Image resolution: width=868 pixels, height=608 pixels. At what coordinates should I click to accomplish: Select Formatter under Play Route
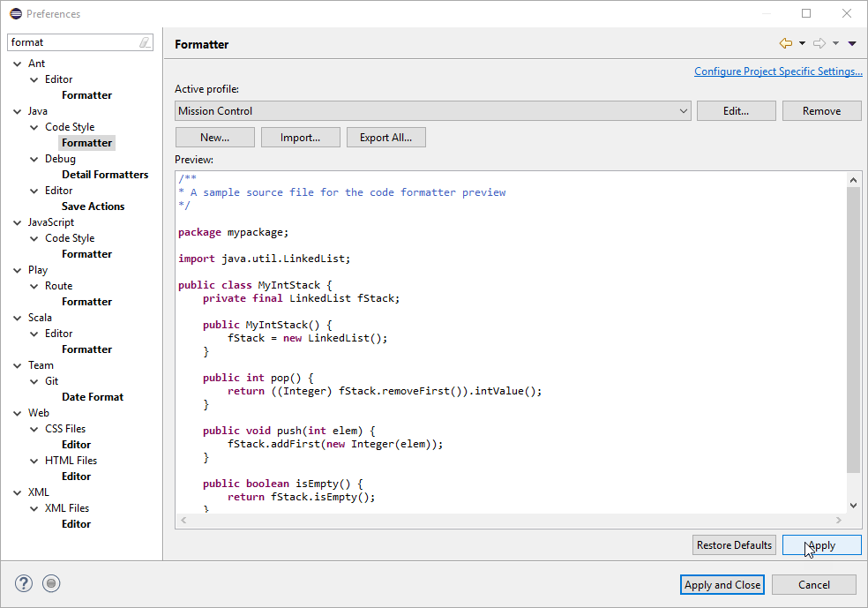click(87, 301)
